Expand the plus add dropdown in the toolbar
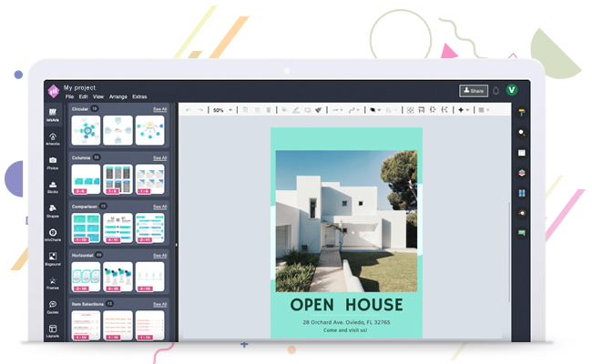This screenshot has height=364, width=592. tap(464, 110)
